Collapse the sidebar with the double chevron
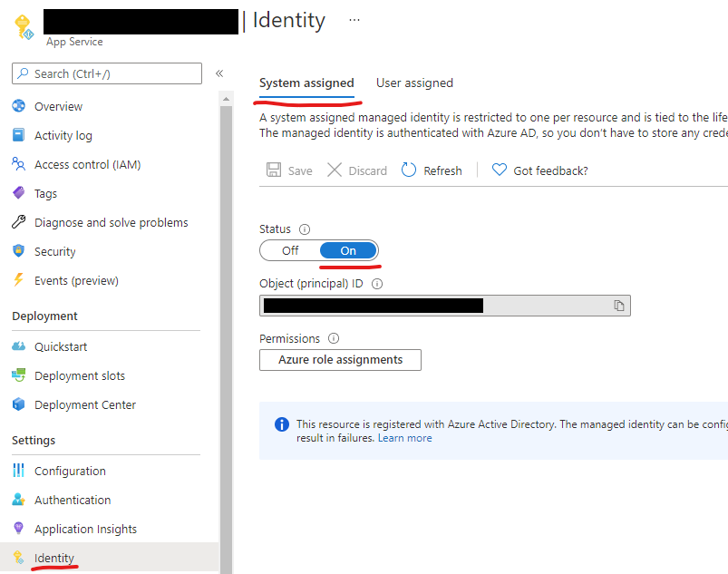Screen dimensions: 728x574 pyautogui.click(x=219, y=73)
